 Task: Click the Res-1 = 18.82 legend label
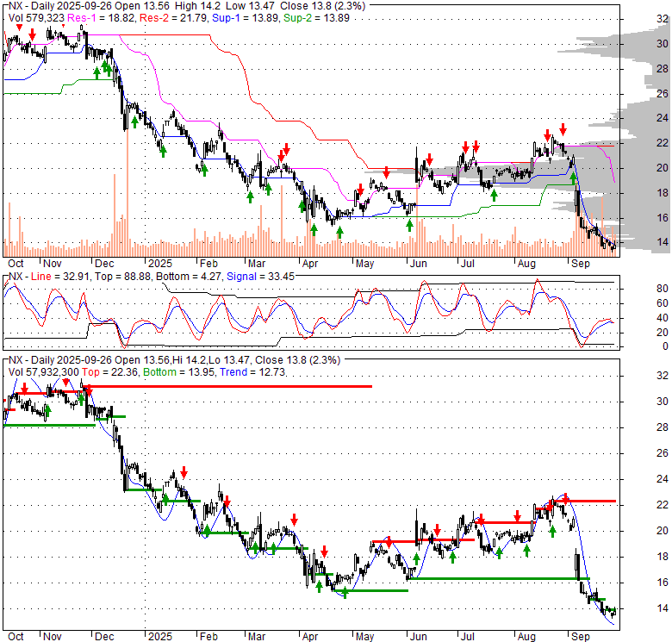click(102, 18)
